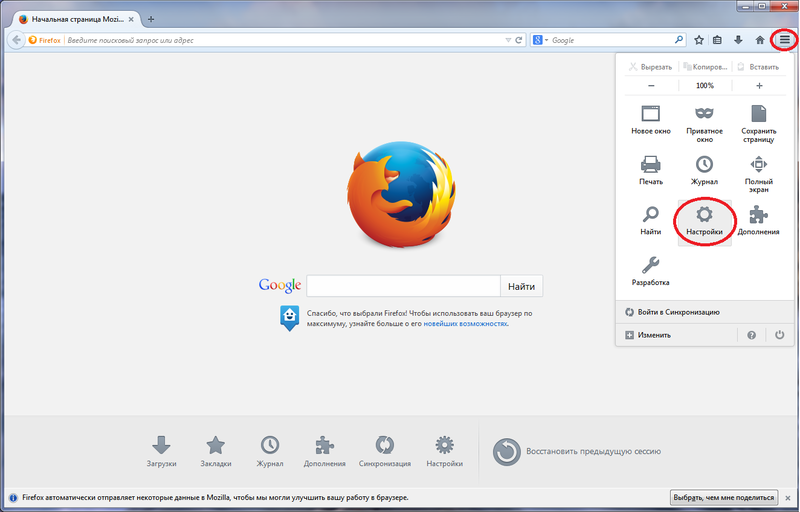The height and width of the screenshot is (512, 800).
Task: Click Выбрать, чем мне поделиться button
Action: (x=723, y=497)
